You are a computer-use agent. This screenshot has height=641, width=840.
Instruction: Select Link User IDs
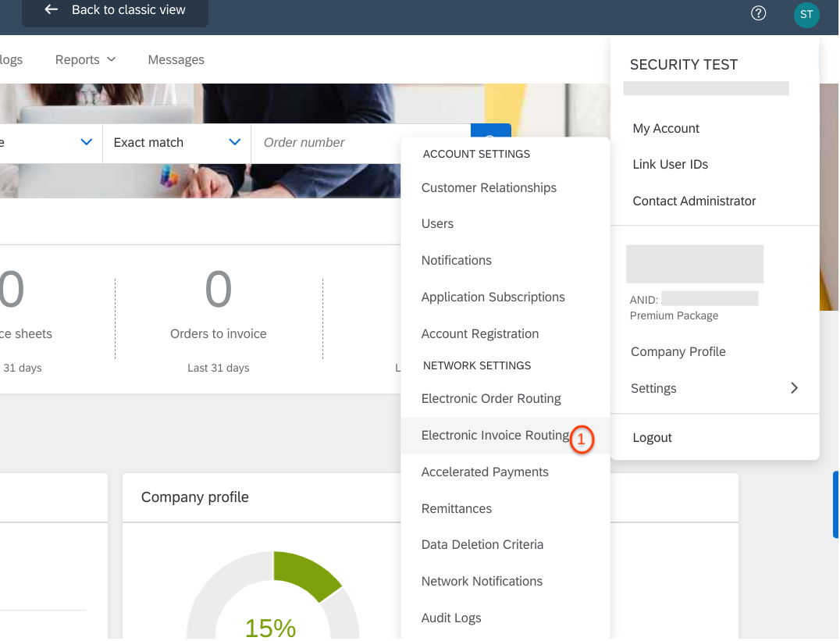tap(670, 164)
